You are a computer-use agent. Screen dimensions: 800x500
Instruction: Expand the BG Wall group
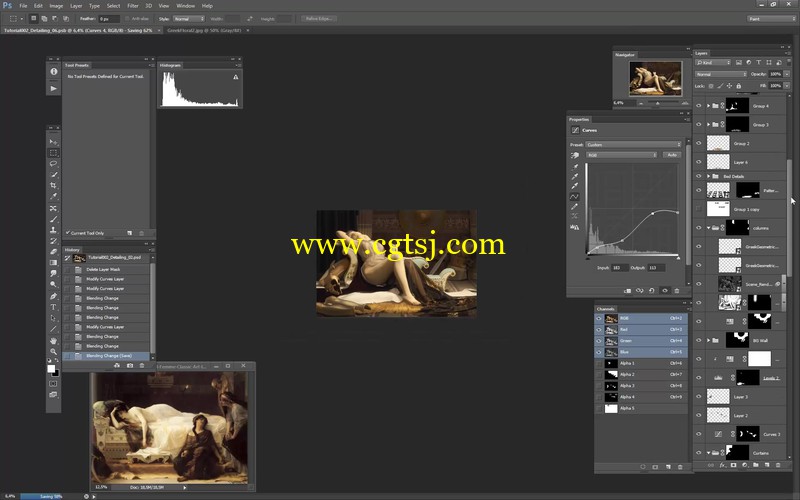[x=709, y=340]
